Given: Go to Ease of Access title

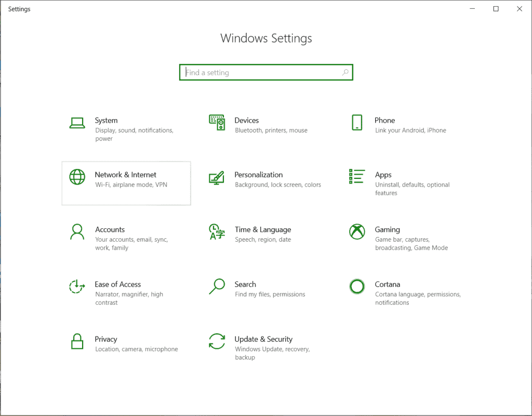Looking at the screenshot, I should 118,284.
